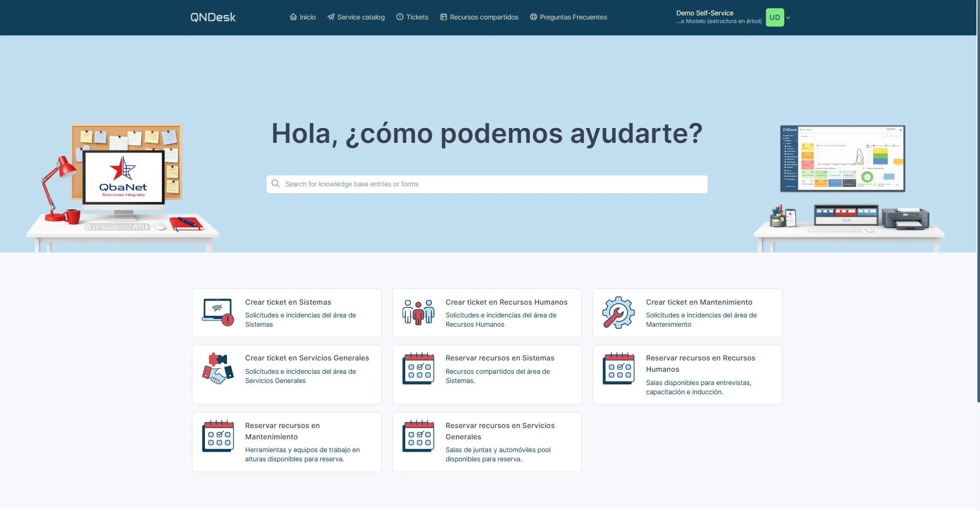980x511 pixels.
Task: Open Reservar recursos en Sistemas title
Action: [x=500, y=358]
